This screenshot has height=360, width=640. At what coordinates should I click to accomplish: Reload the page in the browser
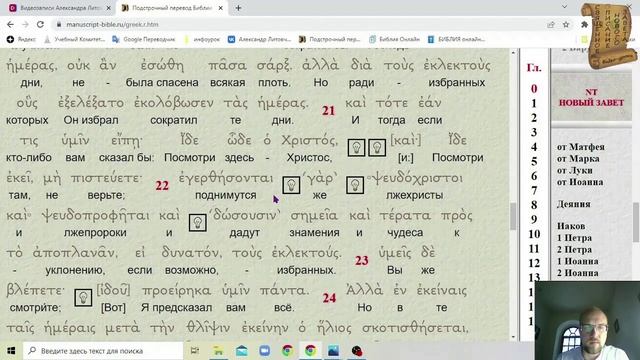40,24
